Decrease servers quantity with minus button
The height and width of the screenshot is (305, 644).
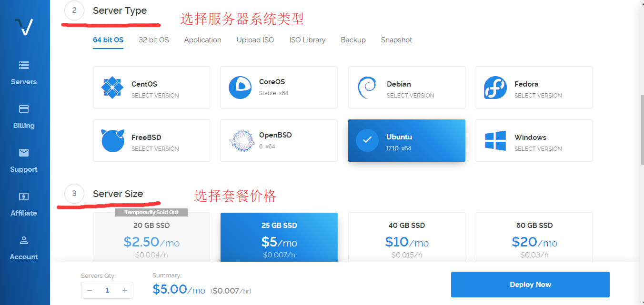tap(90, 290)
